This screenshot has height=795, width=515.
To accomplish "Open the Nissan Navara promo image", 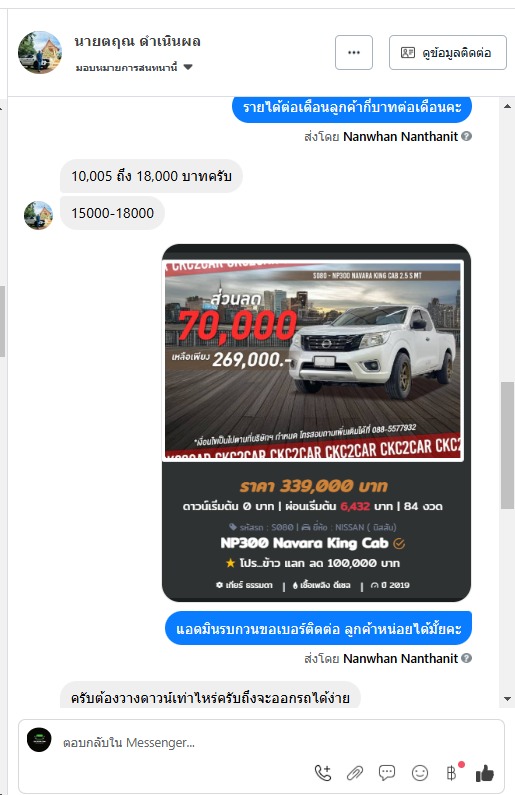I will (x=313, y=360).
